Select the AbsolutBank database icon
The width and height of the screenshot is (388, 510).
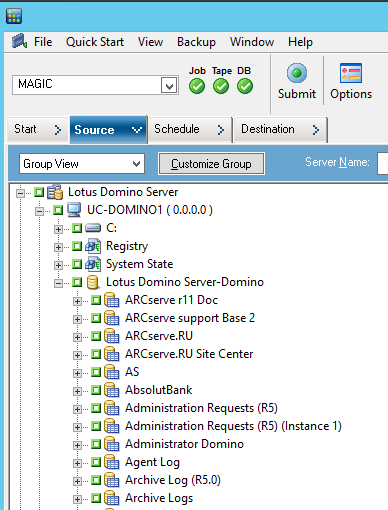point(112,390)
